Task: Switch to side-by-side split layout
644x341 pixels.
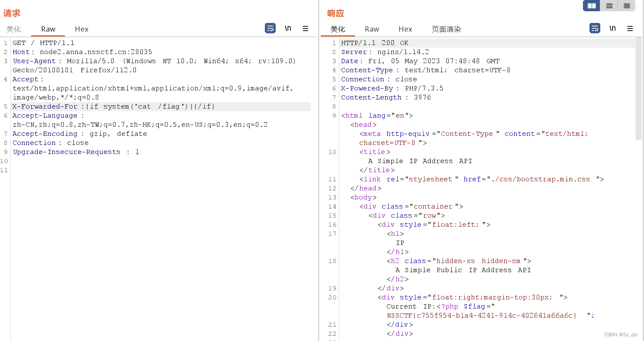Action: point(592,6)
